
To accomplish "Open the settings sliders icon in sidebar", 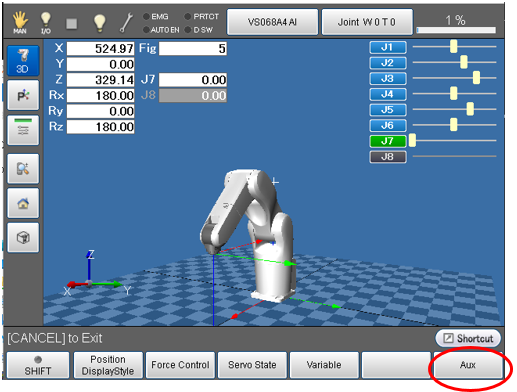I will coord(23,130).
